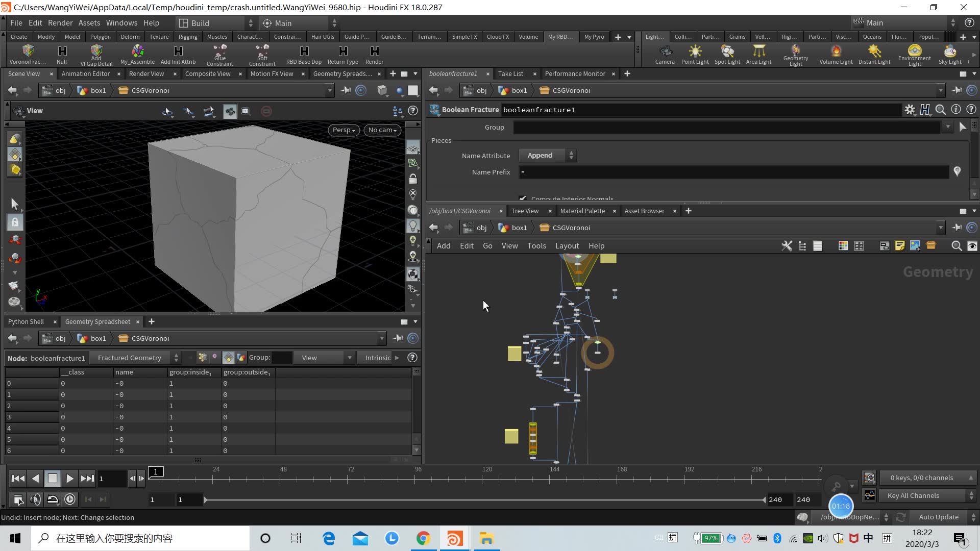Expand the Name Attribute dropdown

click(549, 156)
